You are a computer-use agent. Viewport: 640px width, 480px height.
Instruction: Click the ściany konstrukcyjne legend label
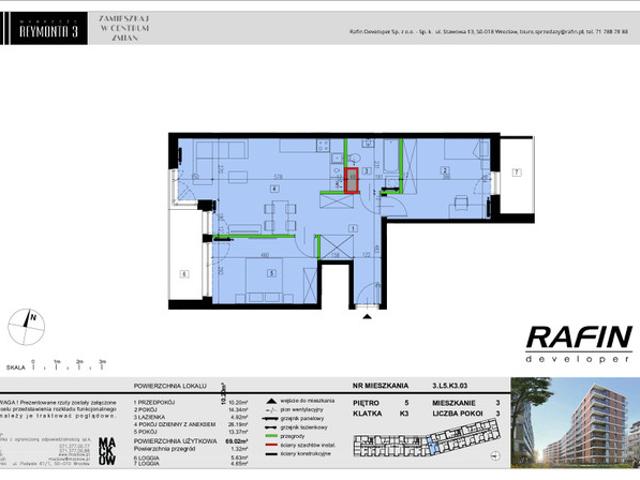pyautogui.click(x=306, y=454)
